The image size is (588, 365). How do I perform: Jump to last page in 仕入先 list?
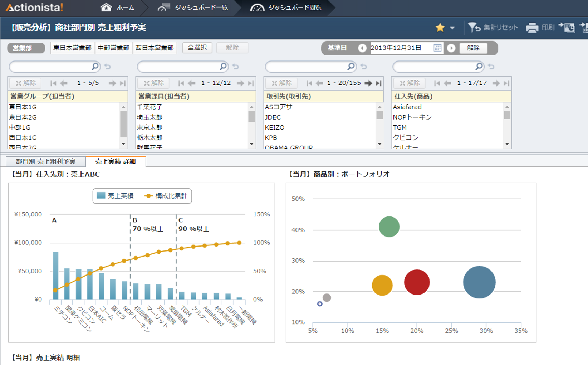[x=506, y=83]
